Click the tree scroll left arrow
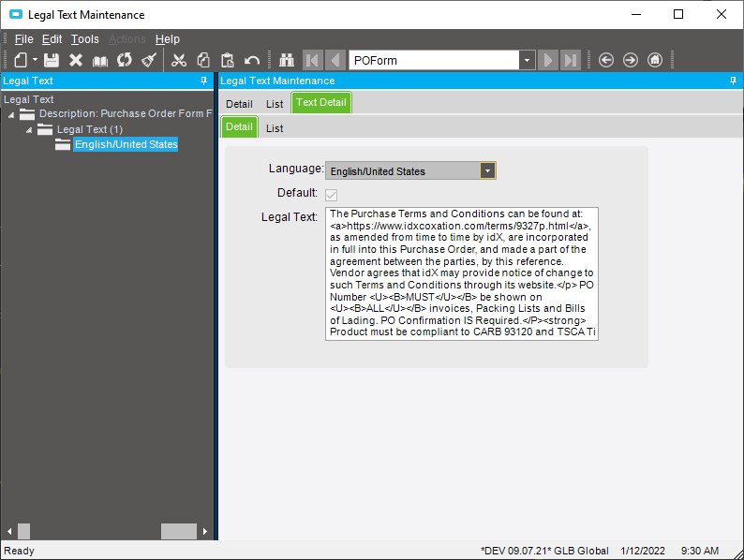744x560 pixels. coord(9,532)
